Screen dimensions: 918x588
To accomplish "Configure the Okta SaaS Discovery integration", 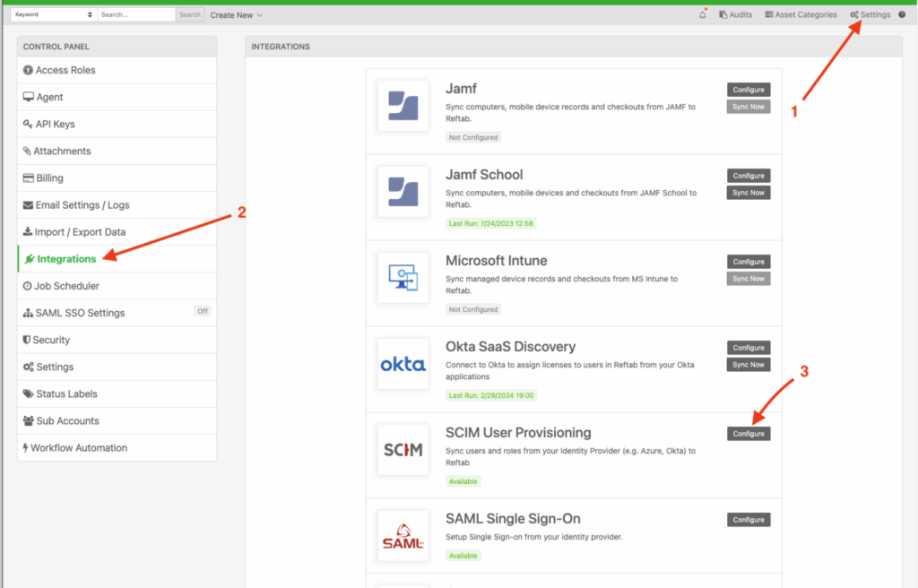I will point(749,348).
